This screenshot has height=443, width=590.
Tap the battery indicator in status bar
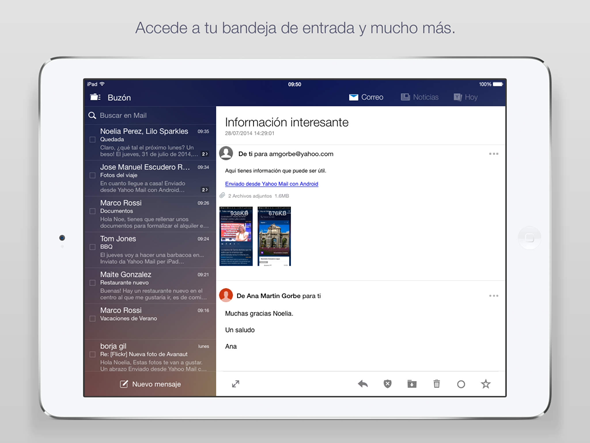coord(498,84)
